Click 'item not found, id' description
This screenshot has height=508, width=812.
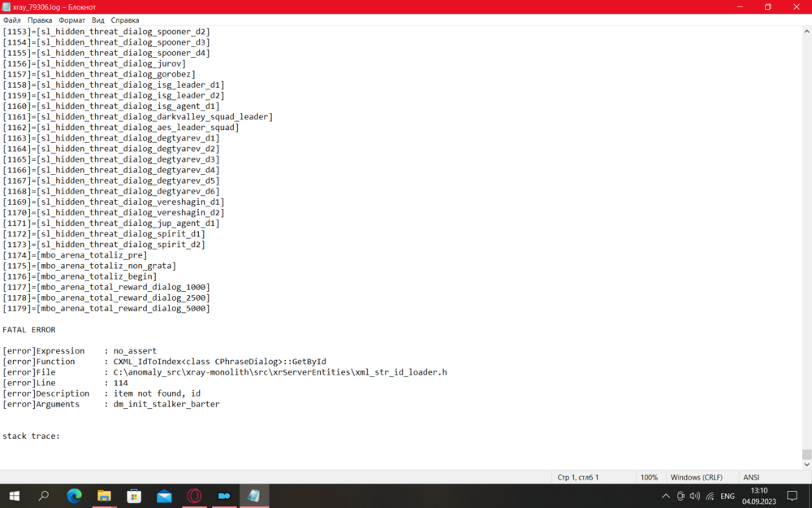tap(157, 393)
